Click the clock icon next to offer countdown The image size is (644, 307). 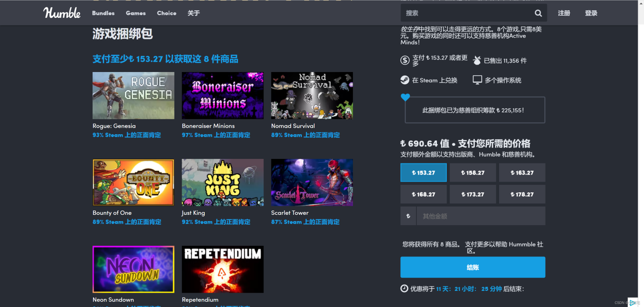pos(404,289)
